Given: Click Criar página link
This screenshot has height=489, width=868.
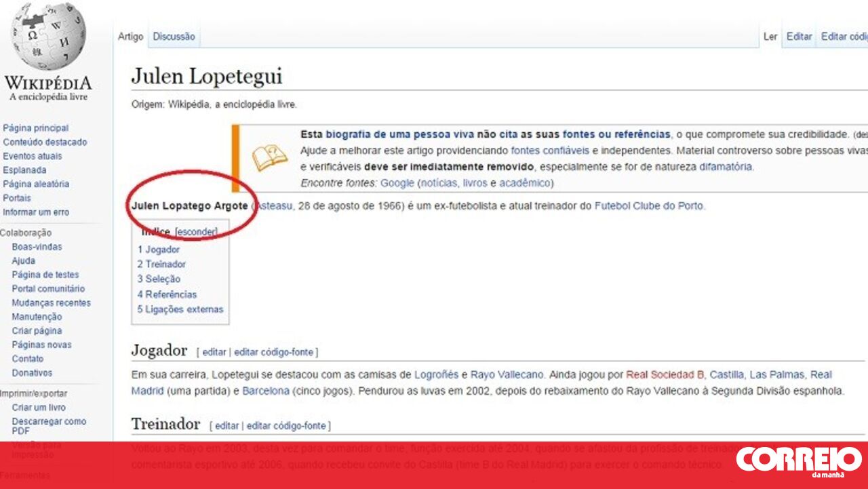Looking at the screenshot, I should pos(37,331).
